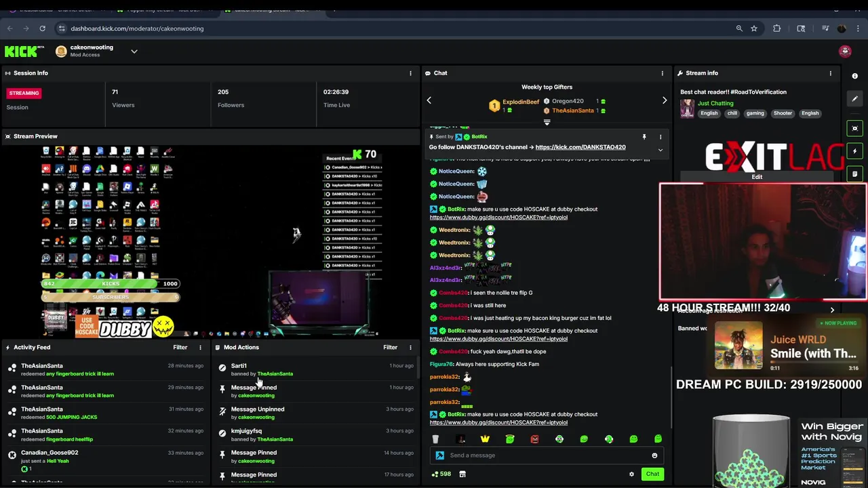Click TheAsianSanta name in top gifters
Image resolution: width=868 pixels, height=488 pixels.
pyautogui.click(x=572, y=110)
